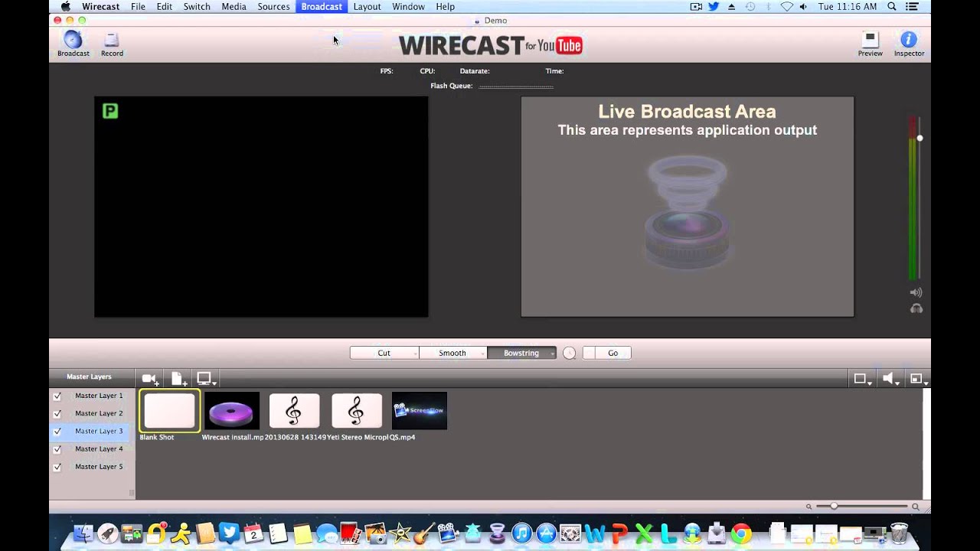
Task: Click the Go button
Action: coord(612,353)
